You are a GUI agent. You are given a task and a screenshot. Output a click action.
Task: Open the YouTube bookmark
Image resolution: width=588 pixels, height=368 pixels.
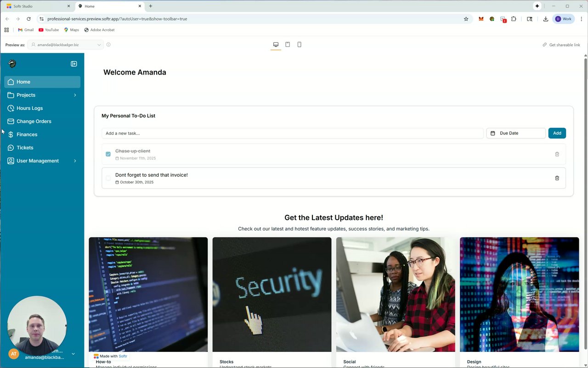(49, 30)
